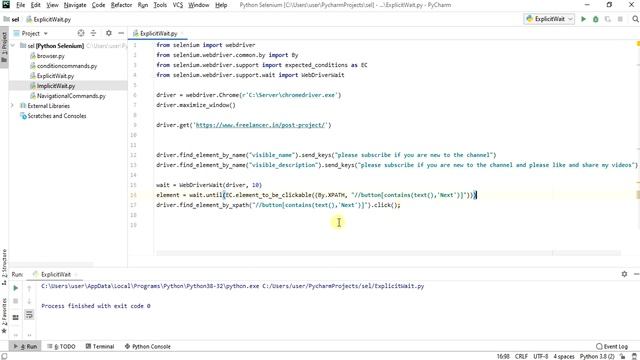Open the View menu
The height and width of the screenshot is (360, 640).
pos(52,5)
